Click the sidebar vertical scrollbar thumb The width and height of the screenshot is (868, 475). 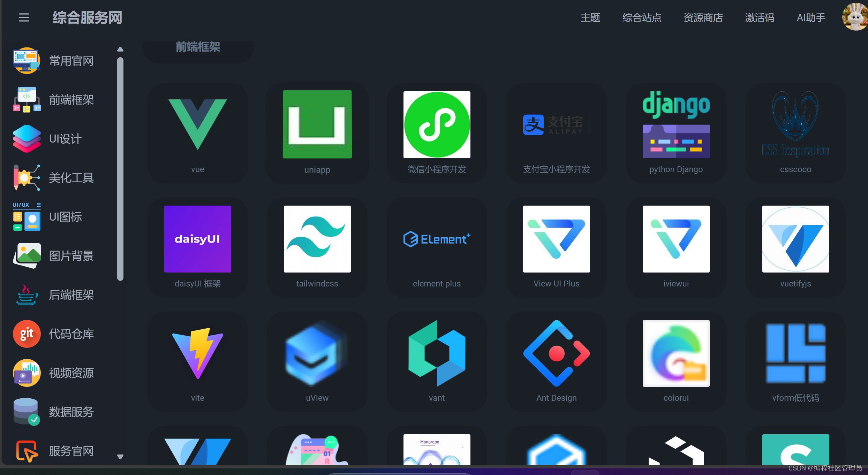120,169
